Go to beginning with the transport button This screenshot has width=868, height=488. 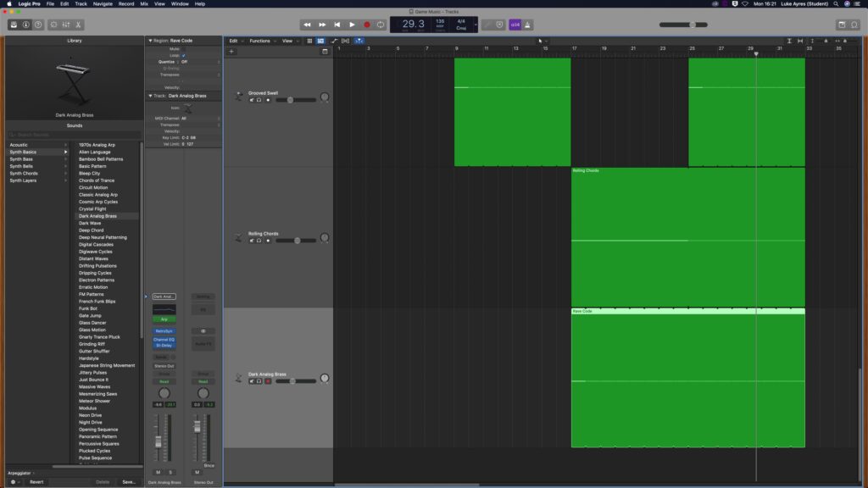tap(337, 25)
